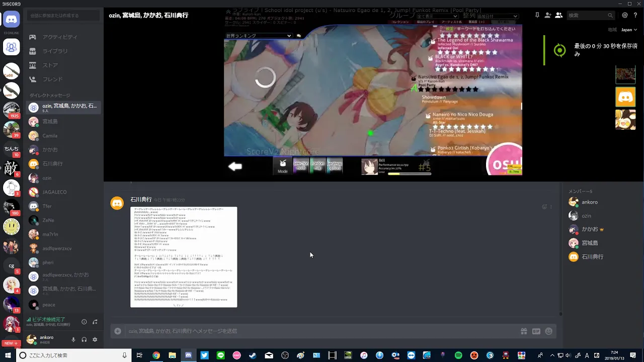Click Windows taskbar search box

tap(73, 355)
